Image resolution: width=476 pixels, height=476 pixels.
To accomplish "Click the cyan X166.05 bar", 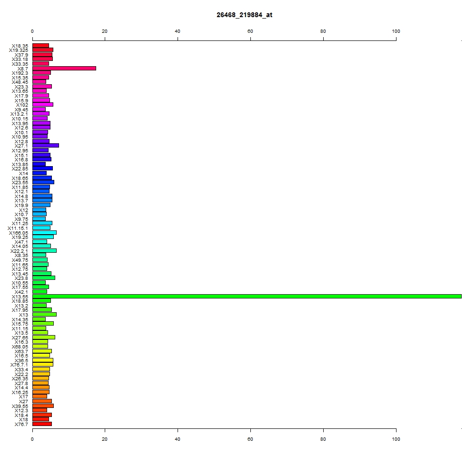I will [x=44, y=233].
